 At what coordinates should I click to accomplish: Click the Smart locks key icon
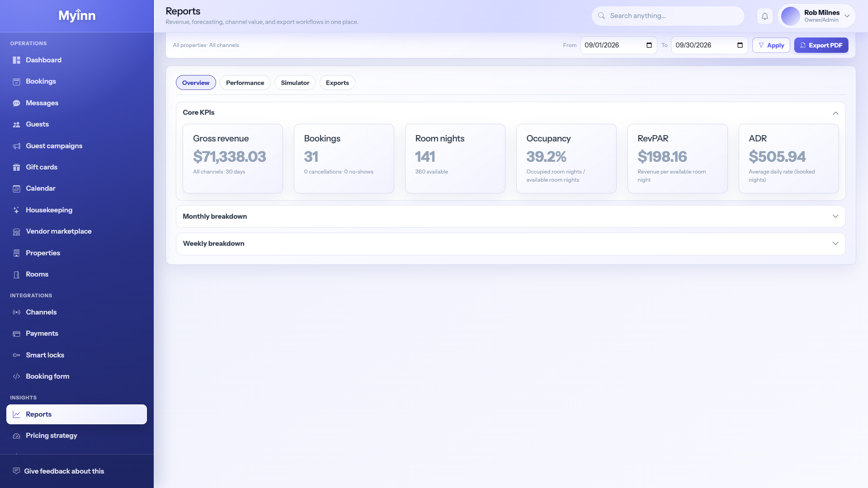(x=16, y=355)
